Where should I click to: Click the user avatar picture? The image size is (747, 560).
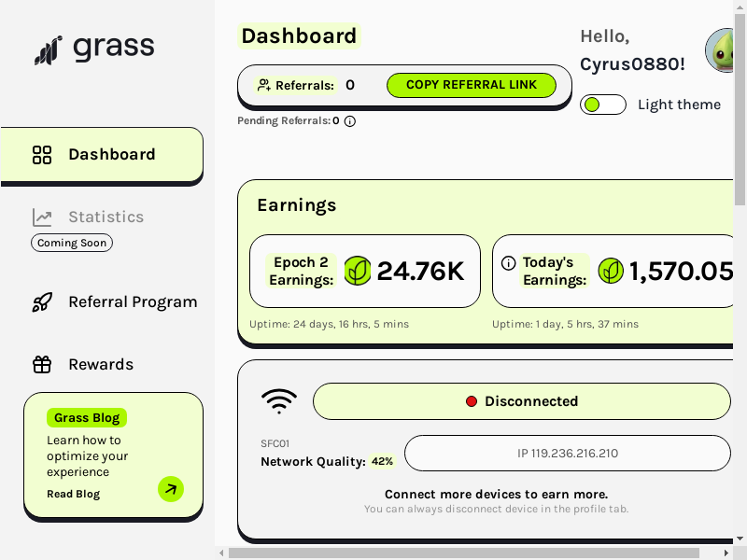pos(719,50)
